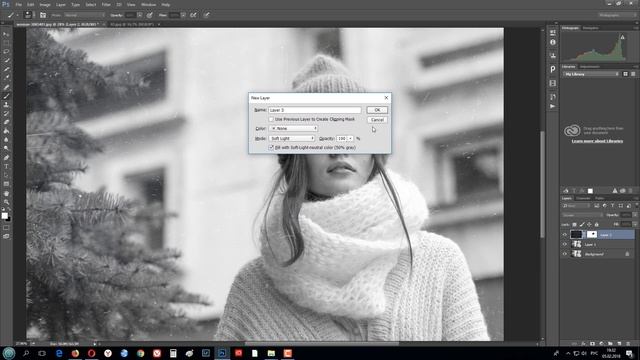Open the Window menu

tap(149, 4)
